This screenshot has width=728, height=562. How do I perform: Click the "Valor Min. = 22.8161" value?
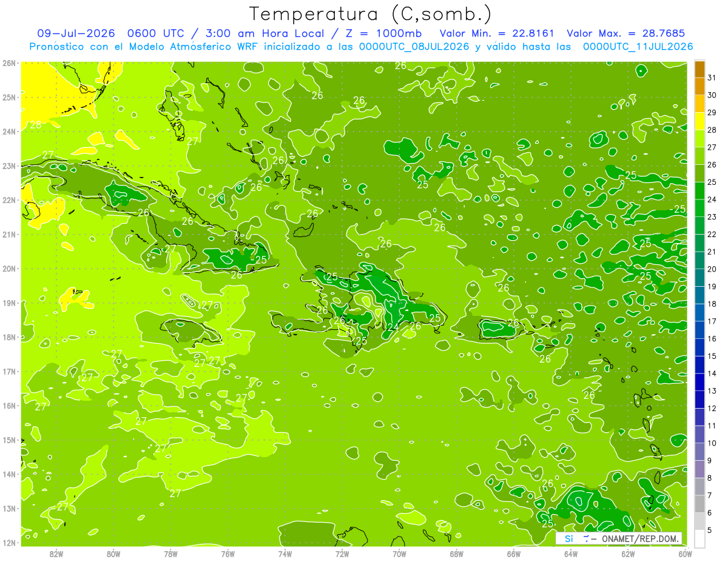(x=497, y=33)
